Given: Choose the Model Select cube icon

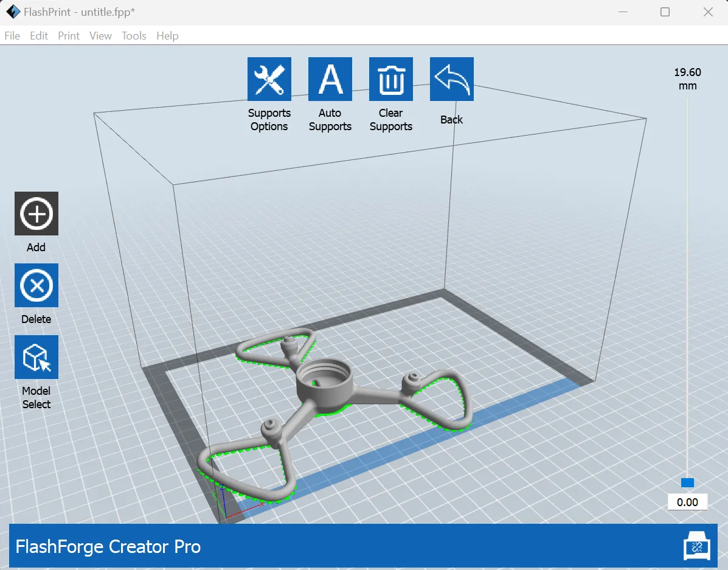Looking at the screenshot, I should point(36,357).
